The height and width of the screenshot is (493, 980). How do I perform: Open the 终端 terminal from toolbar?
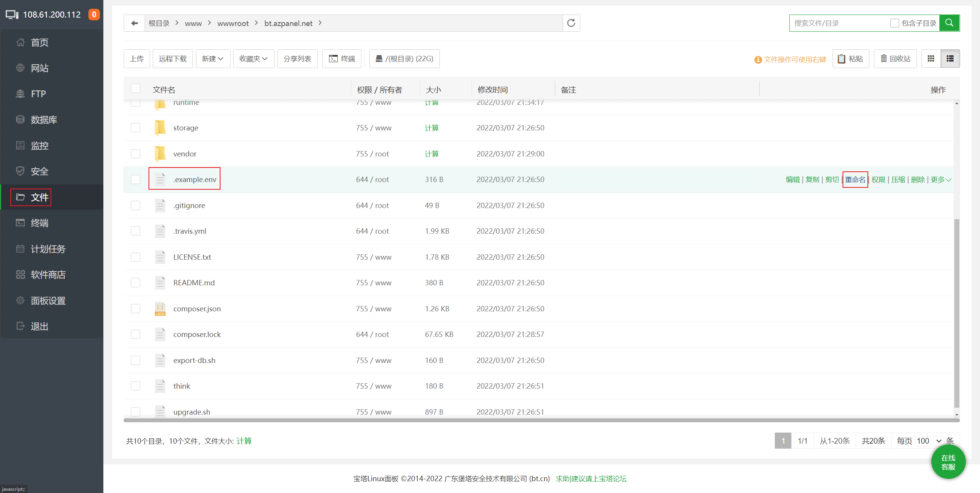click(342, 59)
